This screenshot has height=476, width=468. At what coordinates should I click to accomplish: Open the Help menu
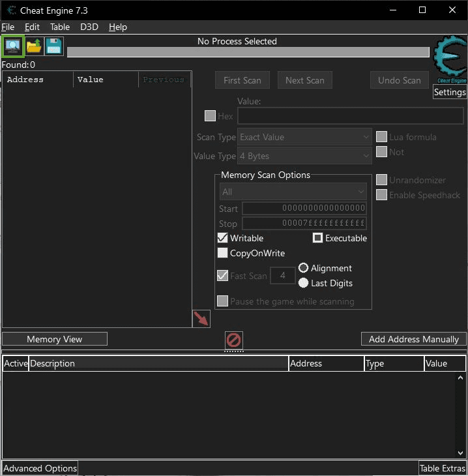[x=118, y=27]
